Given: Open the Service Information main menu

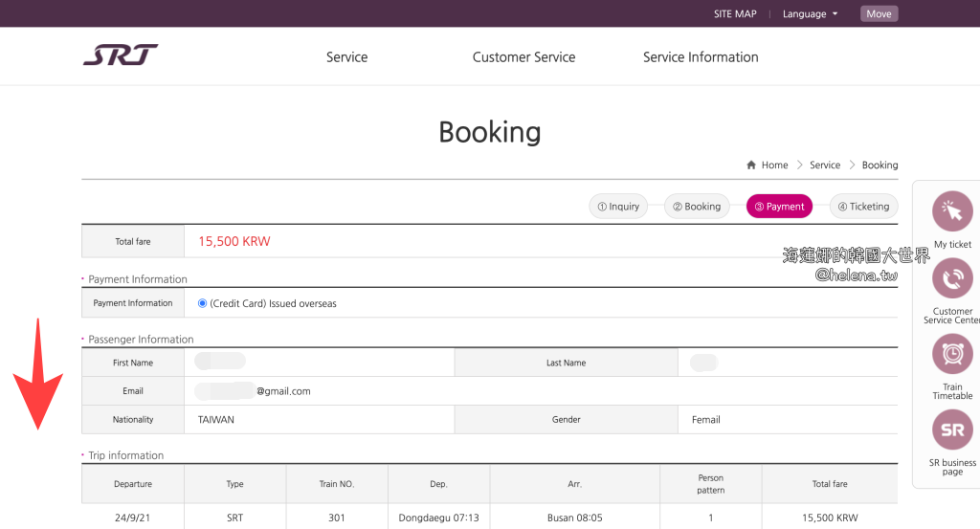Looking at the screenshot, I should (x=701, y=57).
